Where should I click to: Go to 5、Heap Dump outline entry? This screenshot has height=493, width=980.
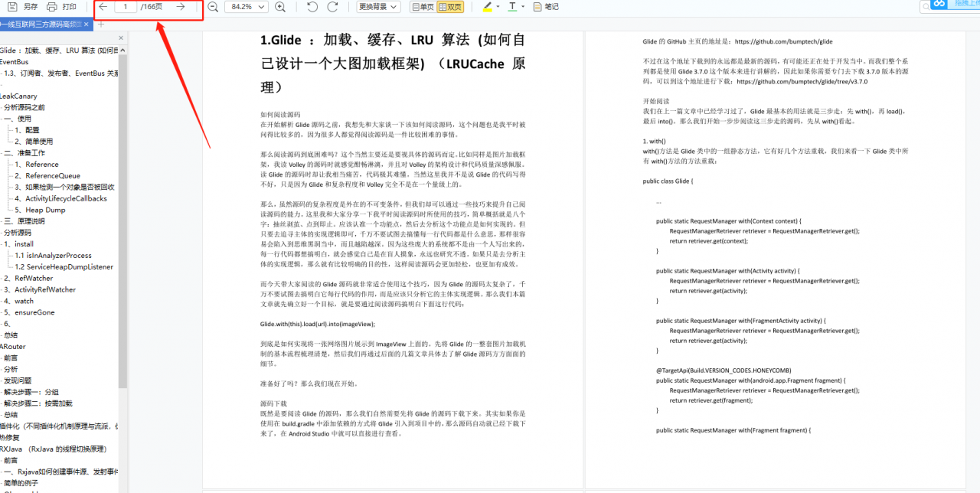[40, 210]
